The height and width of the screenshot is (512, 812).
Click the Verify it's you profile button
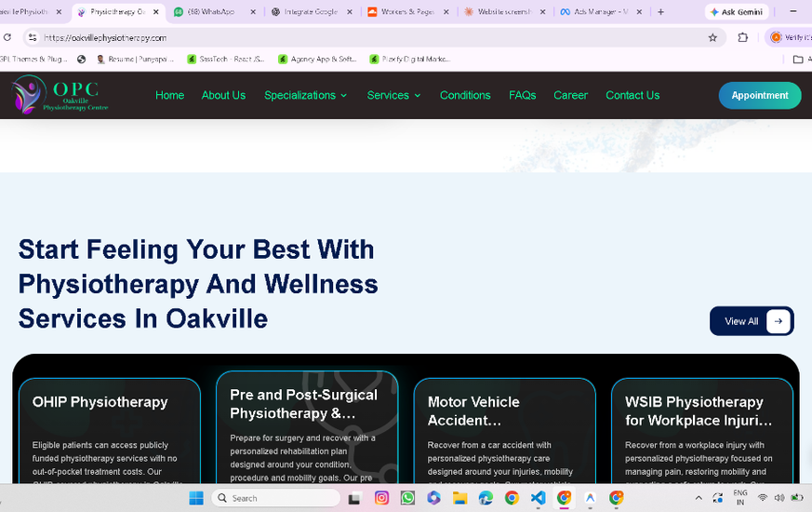coord(790,37)
